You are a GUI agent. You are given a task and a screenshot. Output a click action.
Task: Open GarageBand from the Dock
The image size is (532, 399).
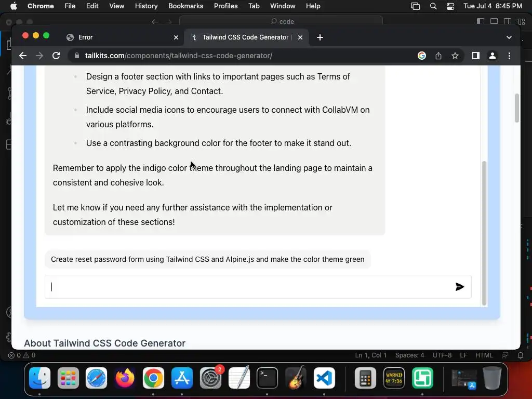pyautogui.click(x=296, y=378)
